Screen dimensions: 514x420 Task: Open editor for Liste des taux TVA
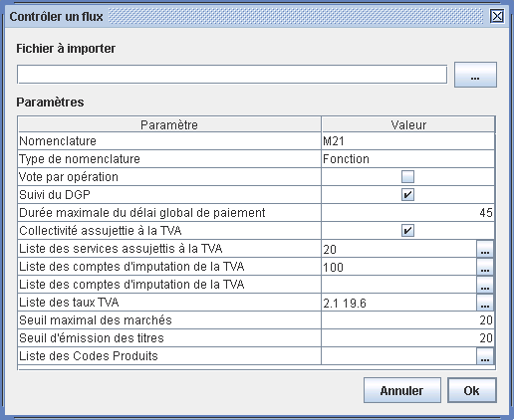[x=485, y=303]
